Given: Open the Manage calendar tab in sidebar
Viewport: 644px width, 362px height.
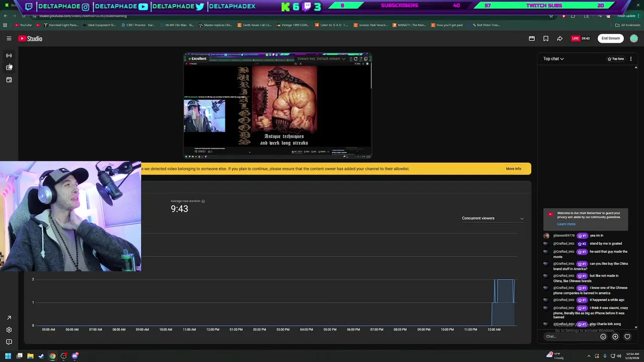Looking at the screenshot, I should tap(9, 79).
